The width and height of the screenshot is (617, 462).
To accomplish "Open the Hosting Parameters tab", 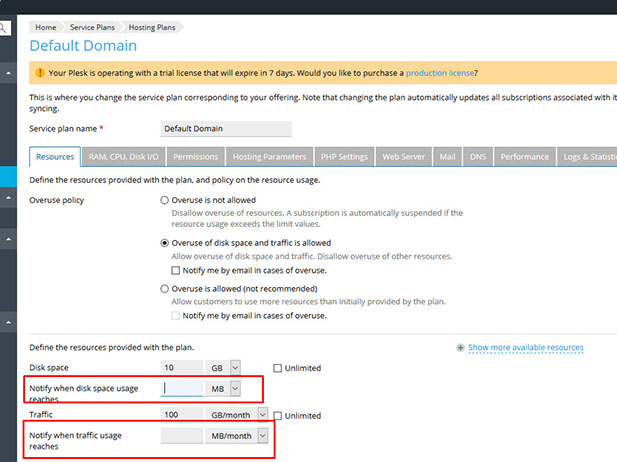I will (269, 157).
